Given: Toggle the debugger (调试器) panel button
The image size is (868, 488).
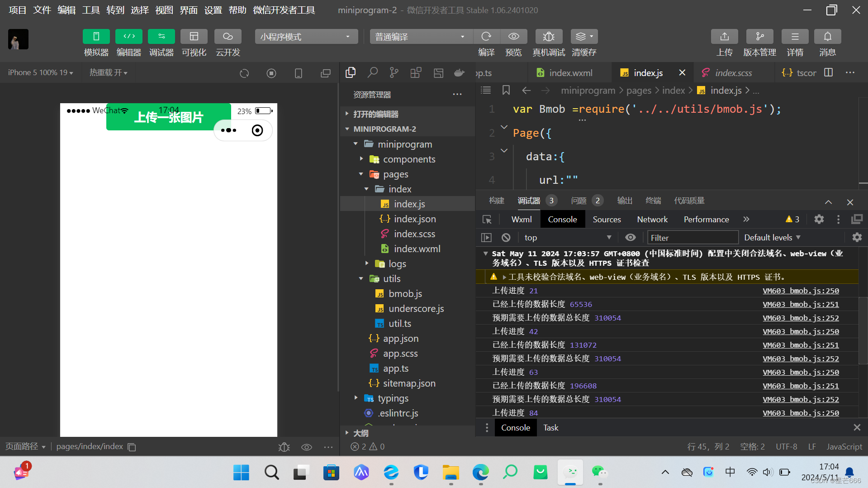Looking at the screenshot, I should point(161,37).
